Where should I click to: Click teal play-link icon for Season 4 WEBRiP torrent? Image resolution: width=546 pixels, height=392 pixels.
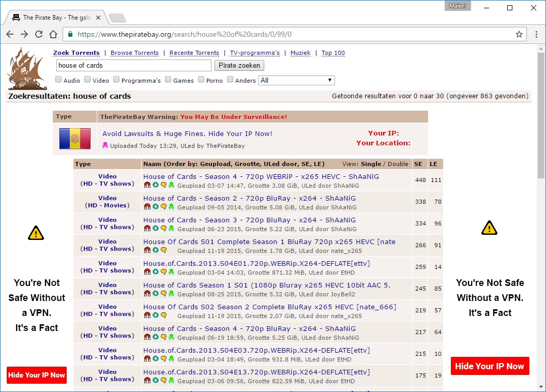click(155, 185)
